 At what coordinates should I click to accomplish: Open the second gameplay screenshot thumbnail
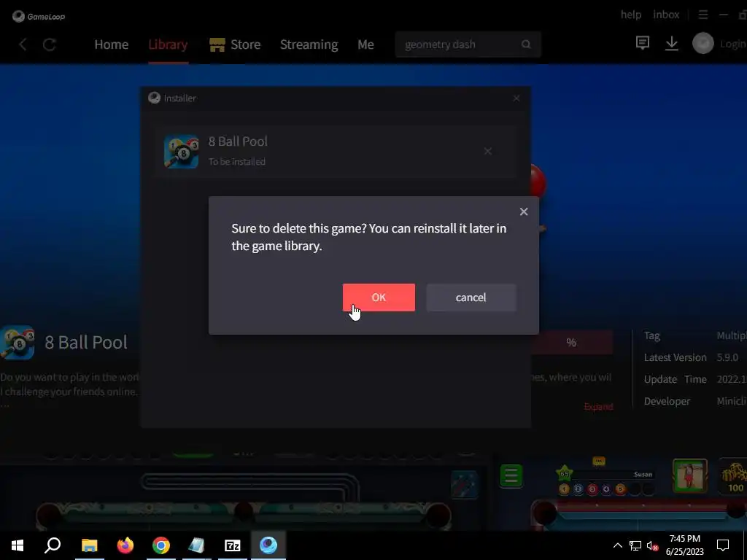coord(623,493)
